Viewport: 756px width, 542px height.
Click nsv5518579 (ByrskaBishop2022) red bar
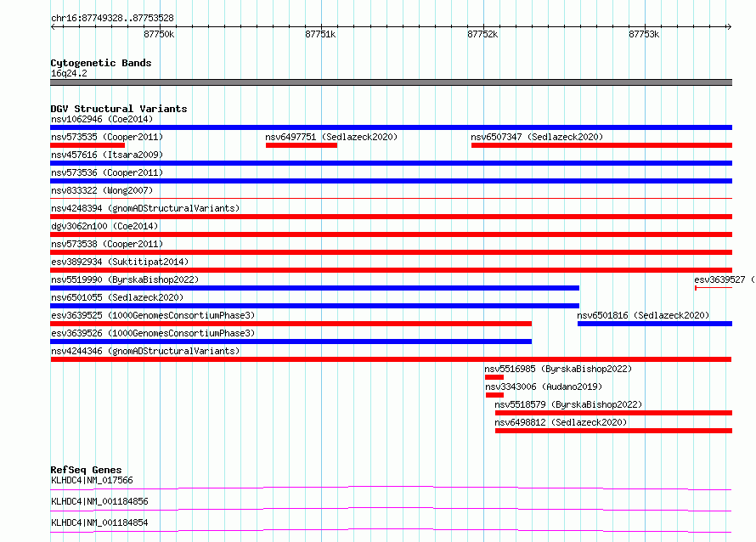click(x=613, y=413)
